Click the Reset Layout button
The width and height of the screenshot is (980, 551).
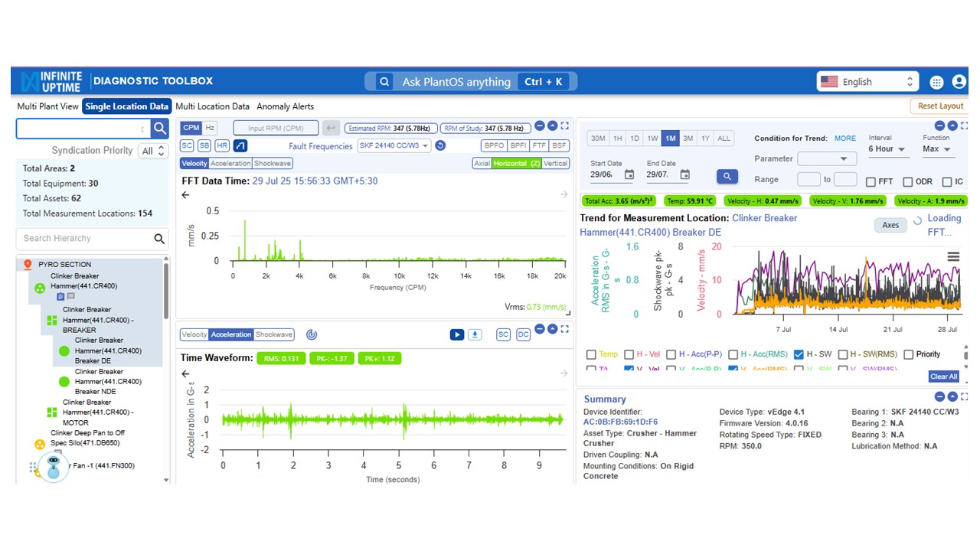point(940,106)
